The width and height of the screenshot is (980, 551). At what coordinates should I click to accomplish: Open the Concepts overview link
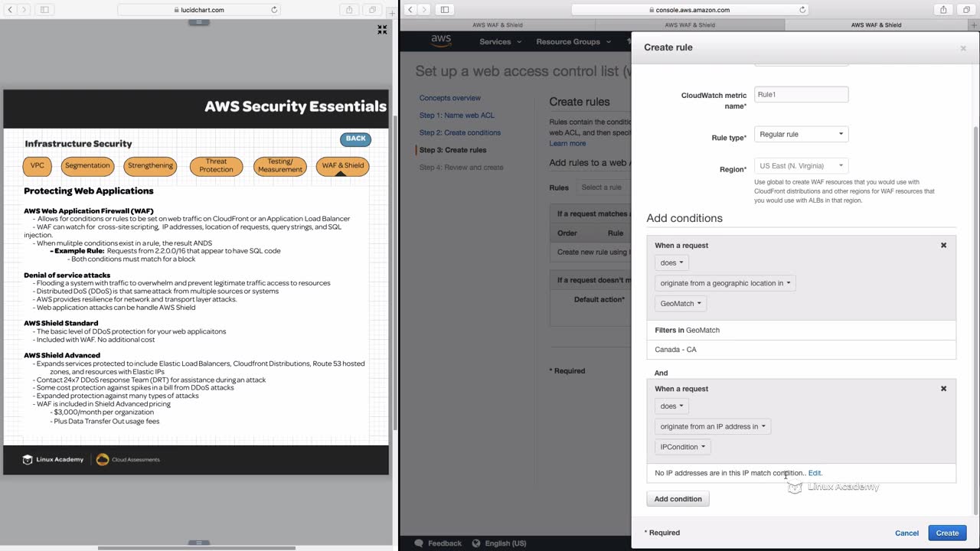[450, 98]
